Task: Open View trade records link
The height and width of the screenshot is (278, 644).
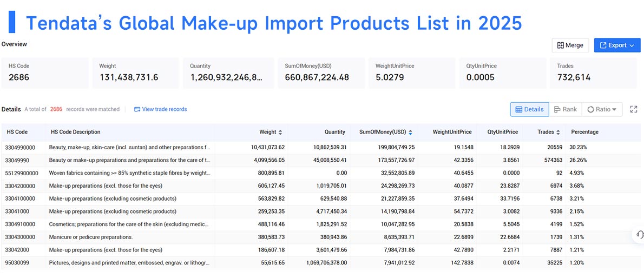Action: pos(161,109)
